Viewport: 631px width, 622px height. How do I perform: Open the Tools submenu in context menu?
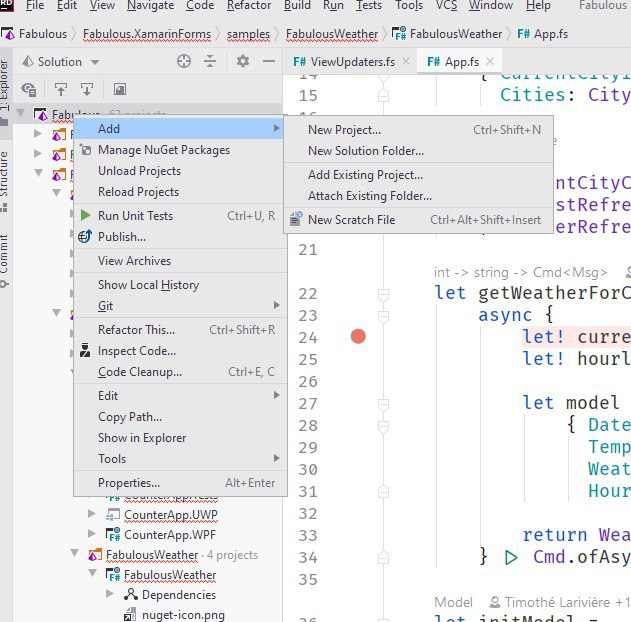click(x=180, y=459)
